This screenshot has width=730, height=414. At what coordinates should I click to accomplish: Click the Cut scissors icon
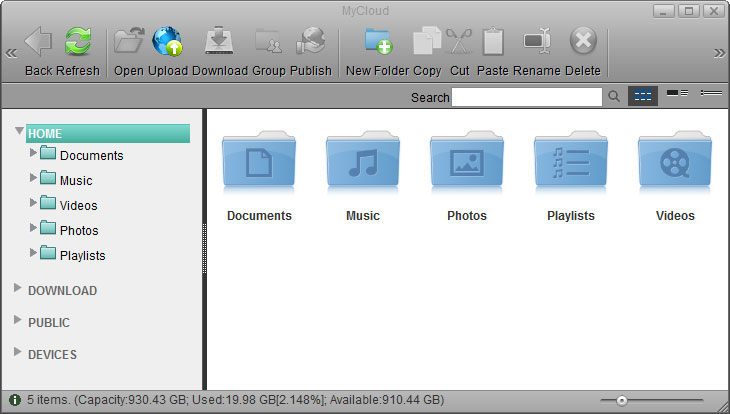[459, 42]
